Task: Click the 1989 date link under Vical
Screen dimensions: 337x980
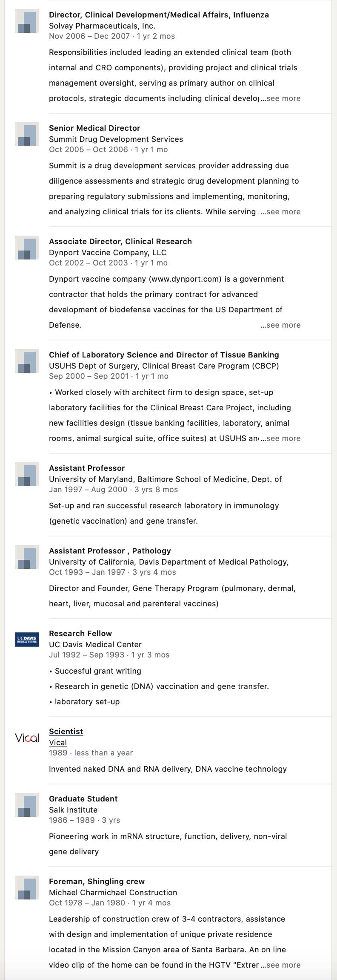Action: tap(58, 753)
